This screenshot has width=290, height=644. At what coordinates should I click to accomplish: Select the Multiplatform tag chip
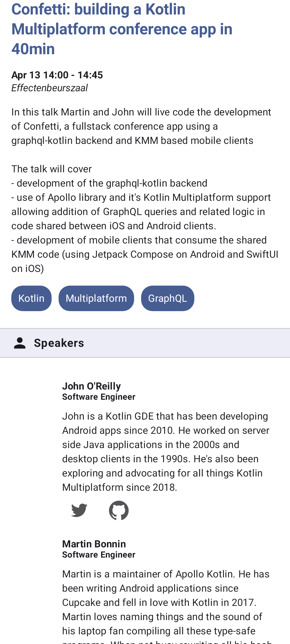pos(96,298)
